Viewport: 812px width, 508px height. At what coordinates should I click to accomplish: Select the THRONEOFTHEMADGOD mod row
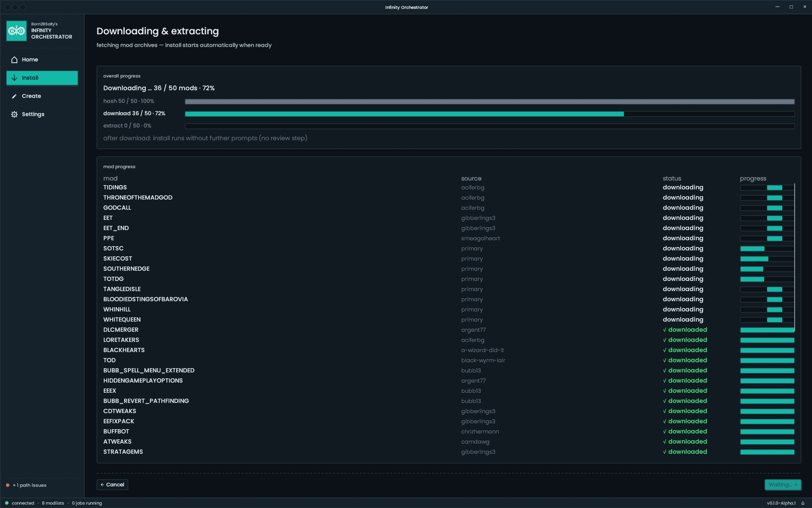coord(449,197)
